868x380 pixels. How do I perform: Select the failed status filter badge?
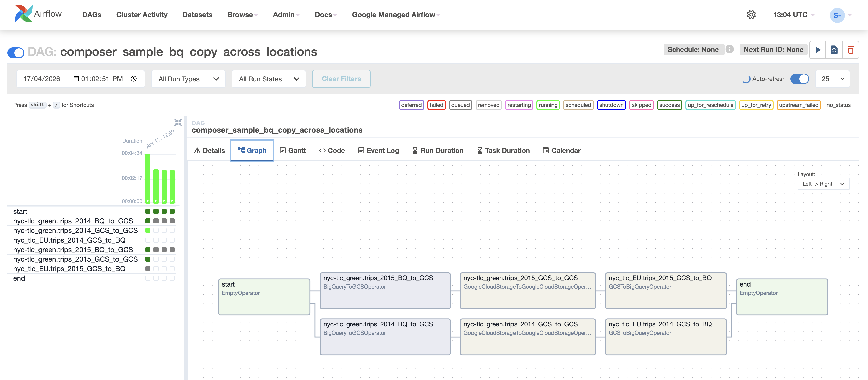click(x=436, y=105)
